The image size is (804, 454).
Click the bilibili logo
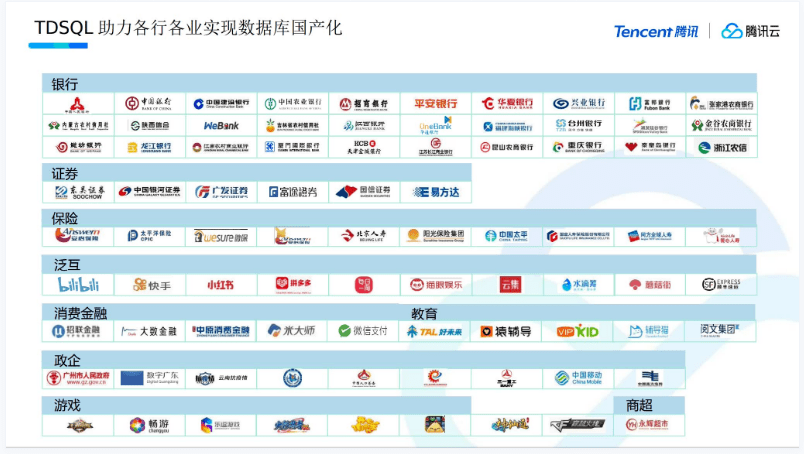(x=78, y=285)
